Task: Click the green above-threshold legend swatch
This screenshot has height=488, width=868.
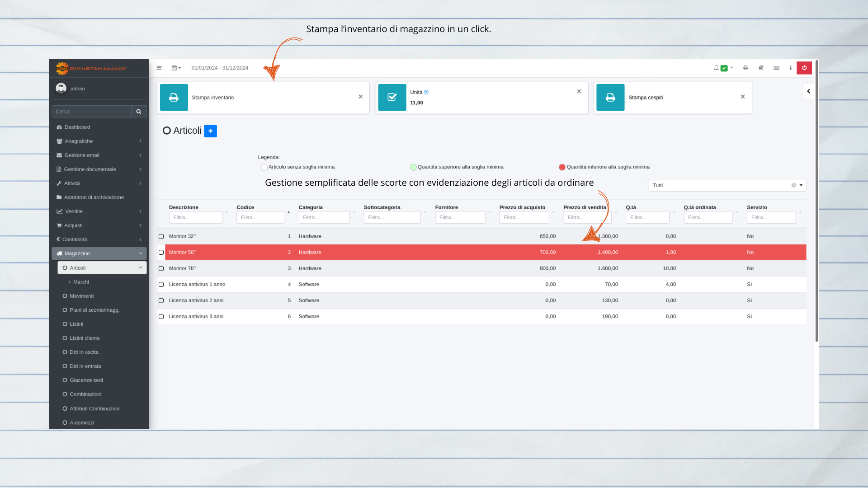Action: [413, 167]
